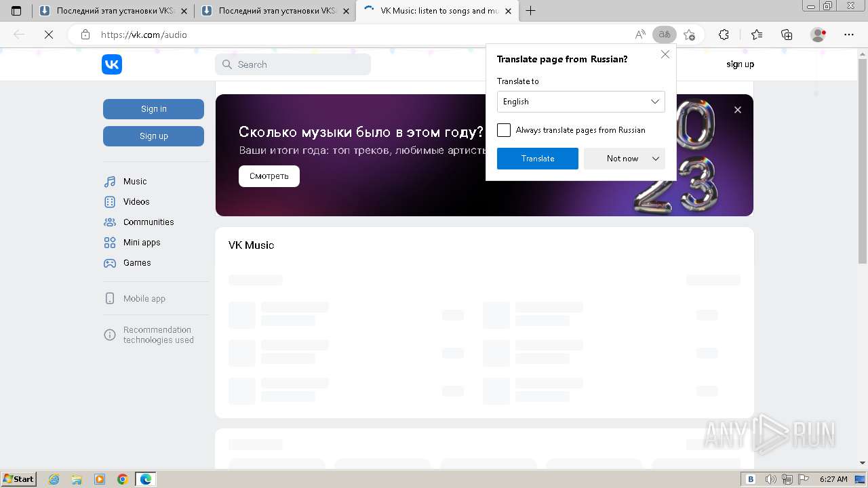Open Internet Explorer from taskbar
This screenshot has height=488, width=868.
54,479
